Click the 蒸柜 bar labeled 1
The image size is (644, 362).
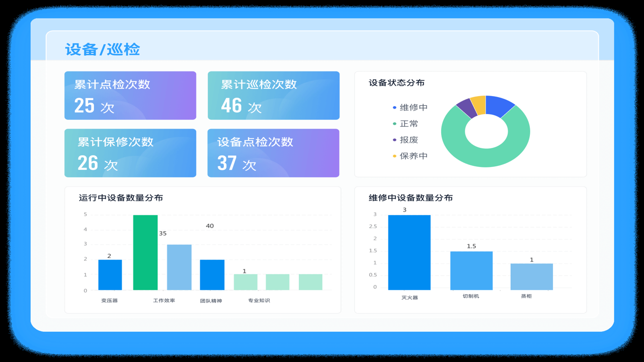coord(532,277)
